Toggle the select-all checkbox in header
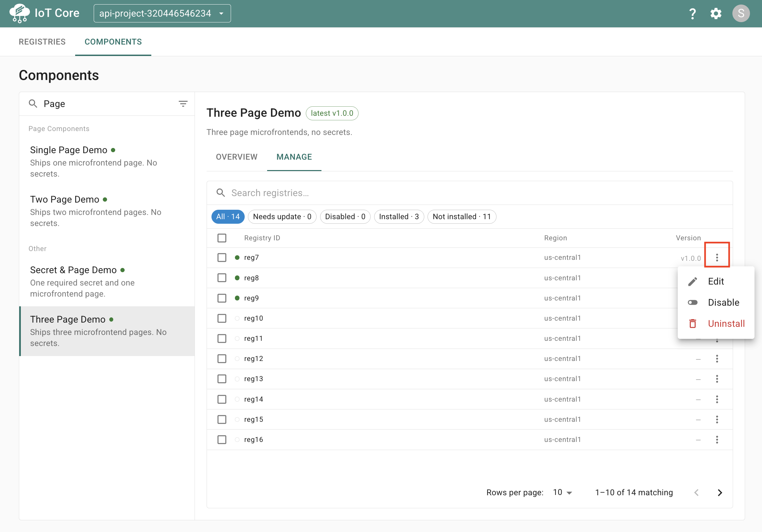The width and height of the screenshot is (762, 532). [x=222, y=238]
